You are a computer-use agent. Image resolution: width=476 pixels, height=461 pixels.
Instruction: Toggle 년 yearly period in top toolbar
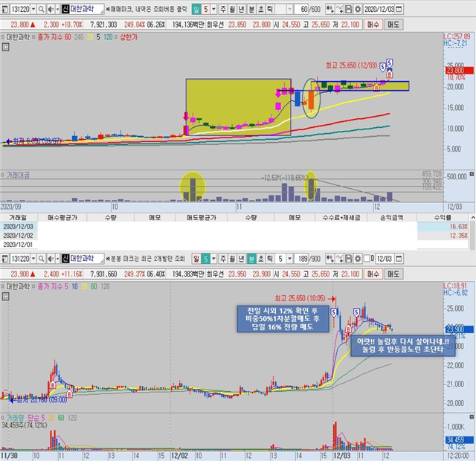[x=241, y=10]
